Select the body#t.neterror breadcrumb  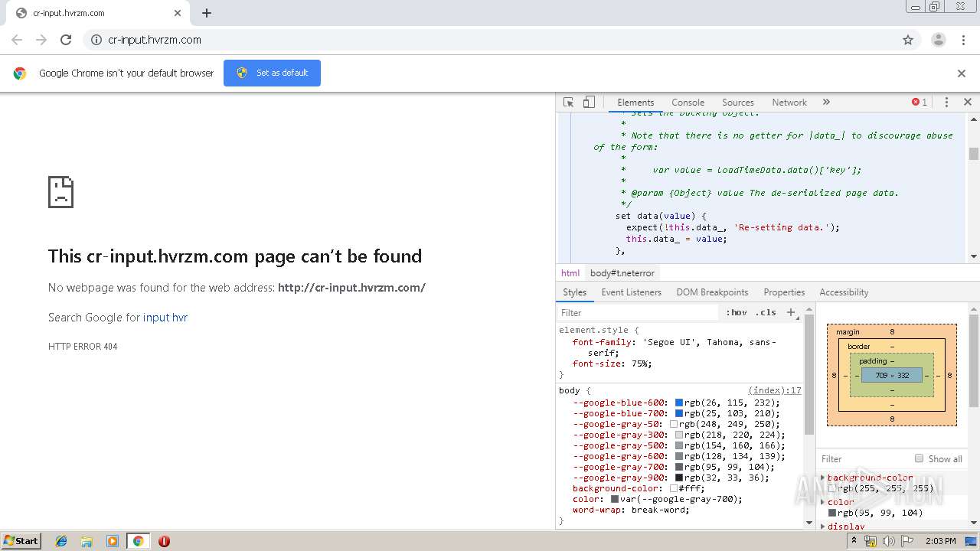point(622,273)
